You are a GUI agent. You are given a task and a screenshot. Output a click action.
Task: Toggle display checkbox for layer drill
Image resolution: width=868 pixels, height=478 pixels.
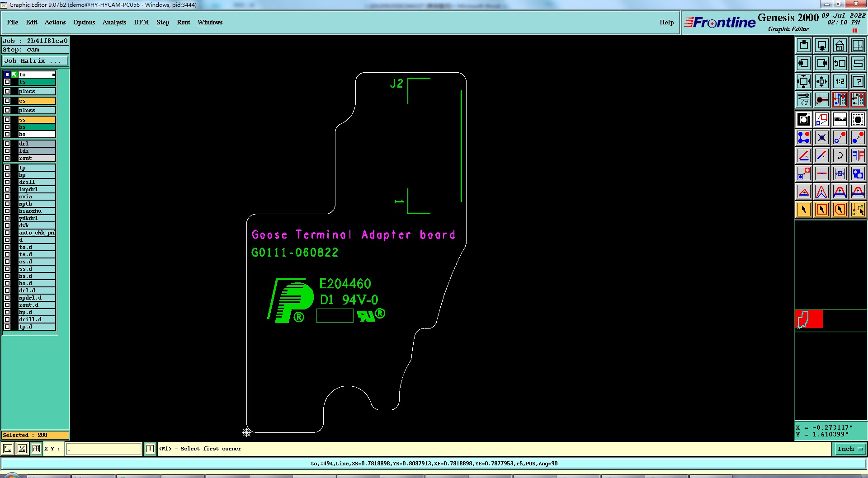coord(7,182)
